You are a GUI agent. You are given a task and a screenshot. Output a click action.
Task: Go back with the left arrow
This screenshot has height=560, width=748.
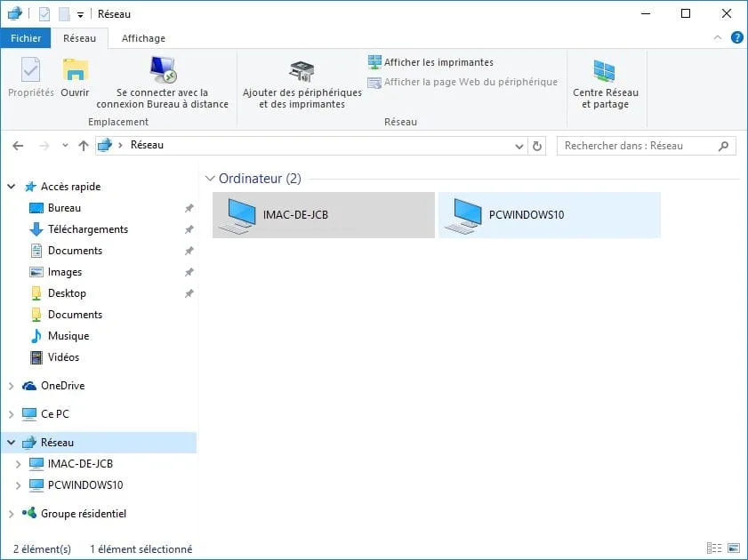click(x=18, y=146)
